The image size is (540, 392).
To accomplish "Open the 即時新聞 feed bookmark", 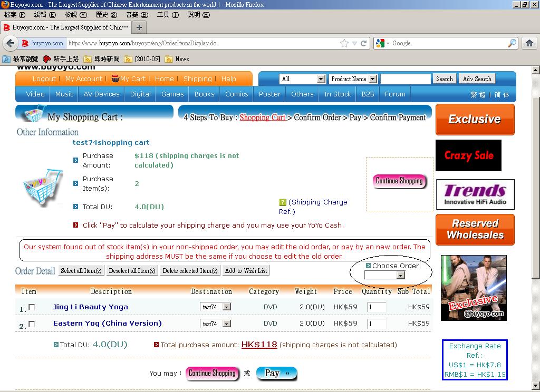I will (102, 59).
